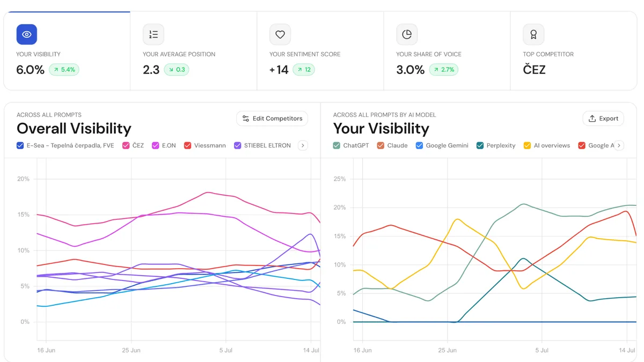Click the ranked list icon for Average Position

[x=153, y=34]
